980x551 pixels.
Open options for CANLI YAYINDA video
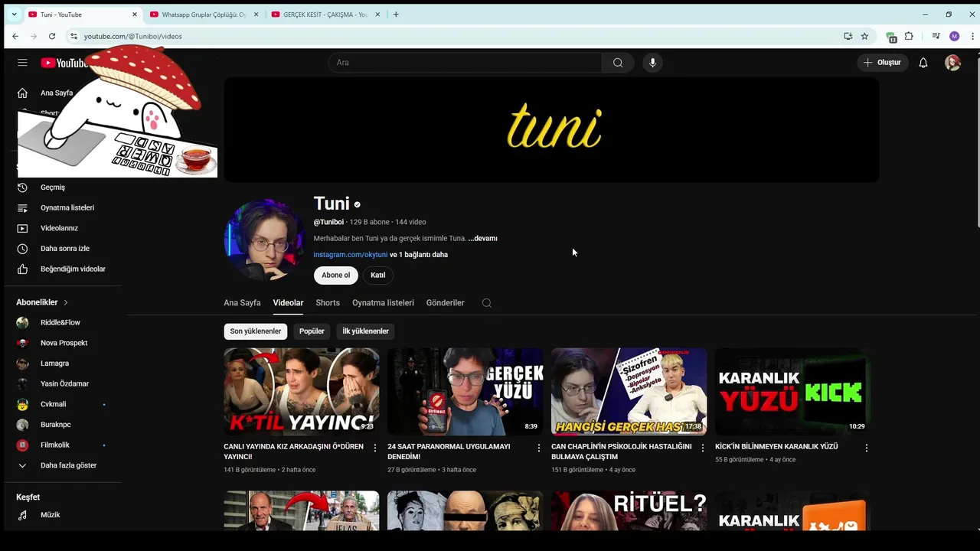375,448
